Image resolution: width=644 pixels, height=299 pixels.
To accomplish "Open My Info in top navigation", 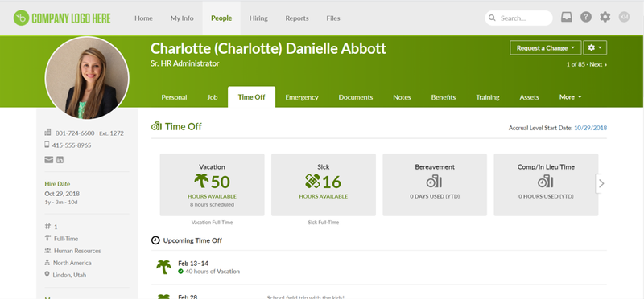I will (x=182, y=18).
